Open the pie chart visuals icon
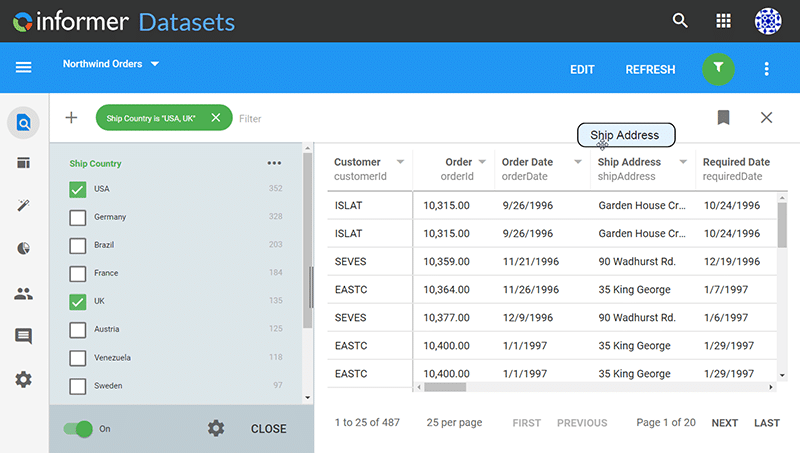Image resolution: width=800 pixels, height=453 pixels. tap(23, 248)
